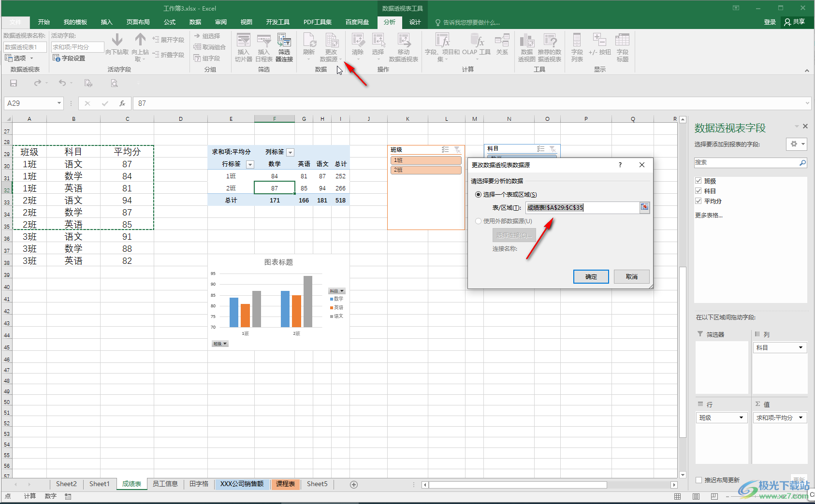The width and height of the screenshot is (815, 504).
Task: Click the Undo icon in quick access toolbar
Action: (x=62, y=83)
